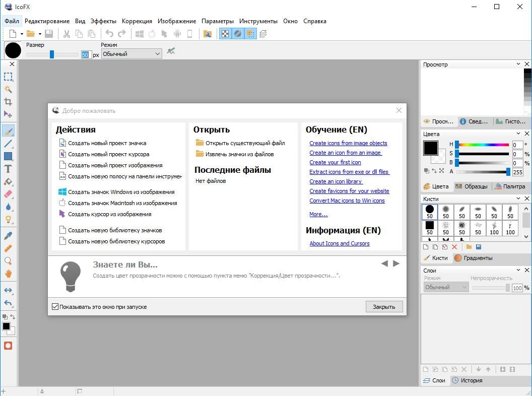Close the welcome dialog with X
532x396 pixels.
click(399, 111)
